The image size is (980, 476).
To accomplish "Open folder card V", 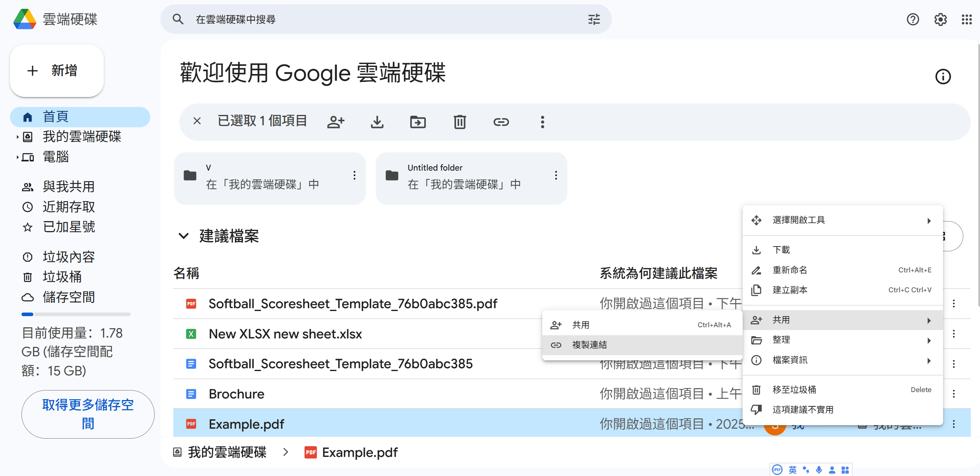I will [x=270, y=178].
